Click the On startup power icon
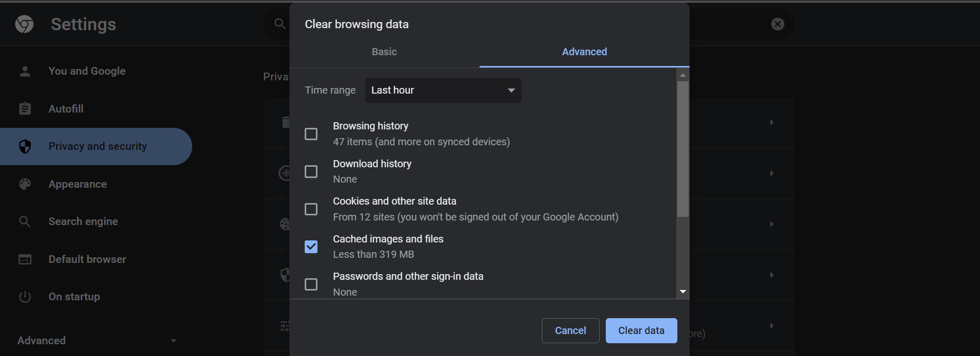The width and height of the screenshot is (980, 356). (25, 297)
